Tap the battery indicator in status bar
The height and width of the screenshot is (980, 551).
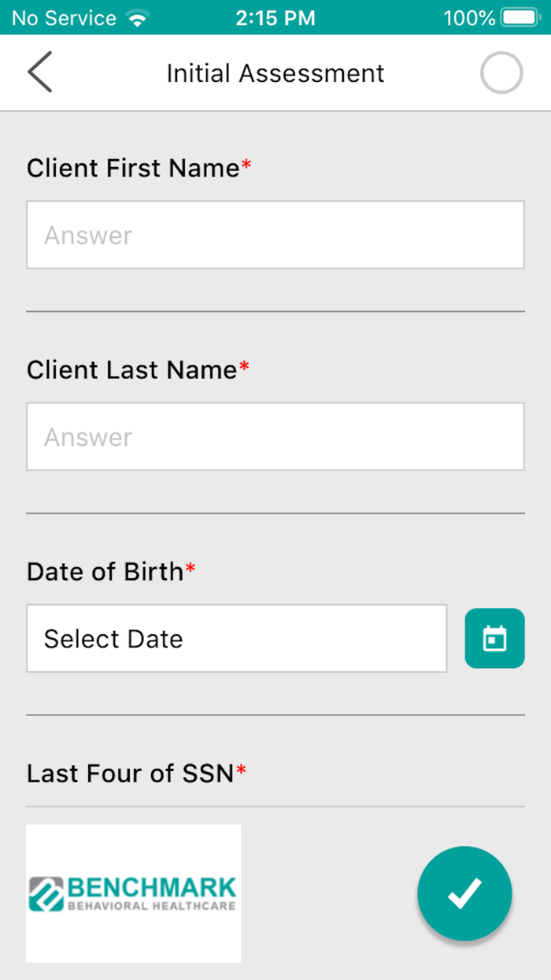tap(521, 17)
